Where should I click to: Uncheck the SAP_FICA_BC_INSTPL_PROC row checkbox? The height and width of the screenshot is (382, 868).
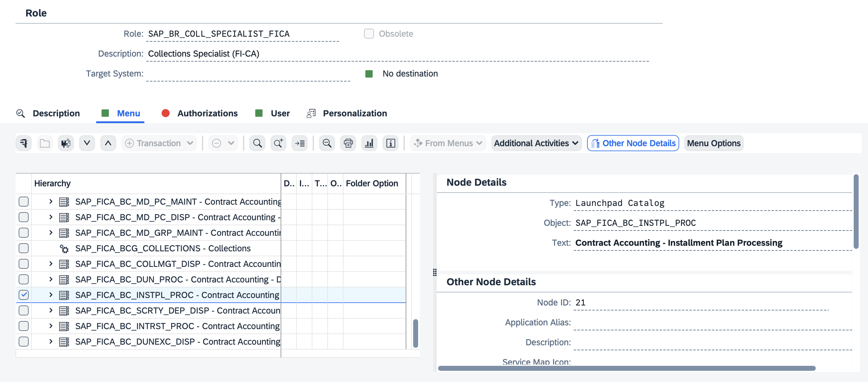click(x=24, y=295)
